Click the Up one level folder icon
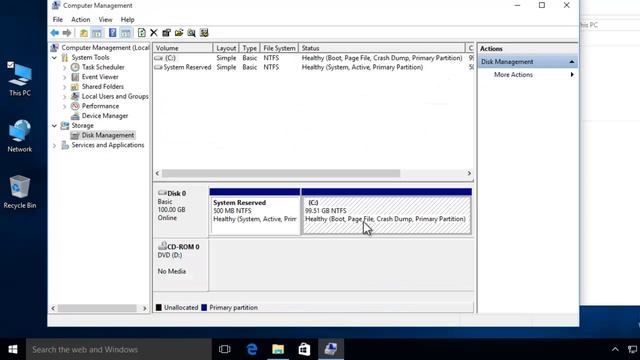 (84, 33)
